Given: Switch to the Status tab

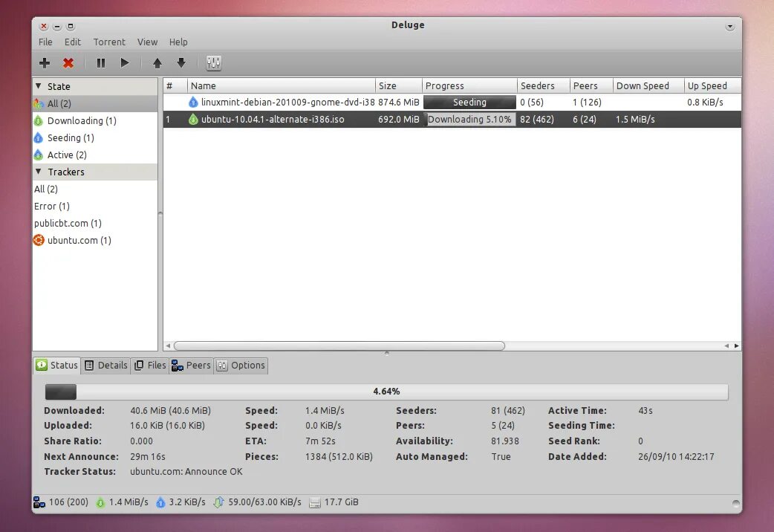Looking at the screenshot, I should [56, 365].
